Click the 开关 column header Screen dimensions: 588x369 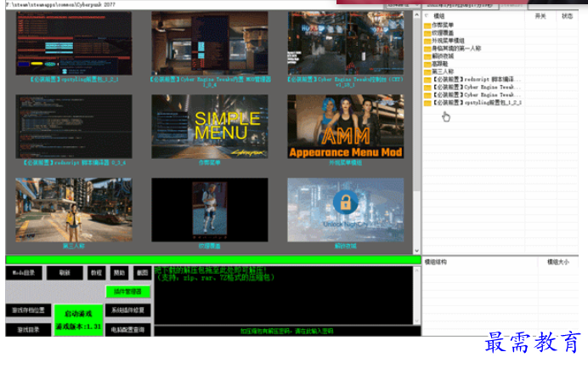coord(540,16)
